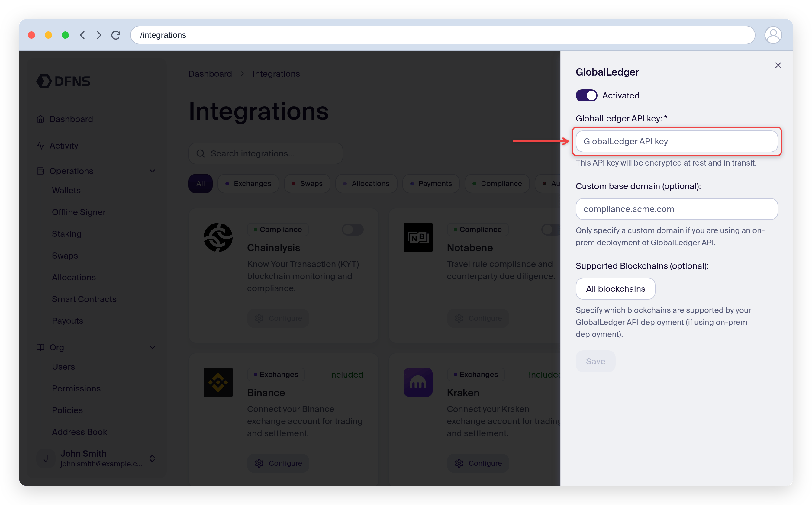Viewport: 812px width, 505px height.
Task: Focus the Custom base domain field
Action: 676,209
